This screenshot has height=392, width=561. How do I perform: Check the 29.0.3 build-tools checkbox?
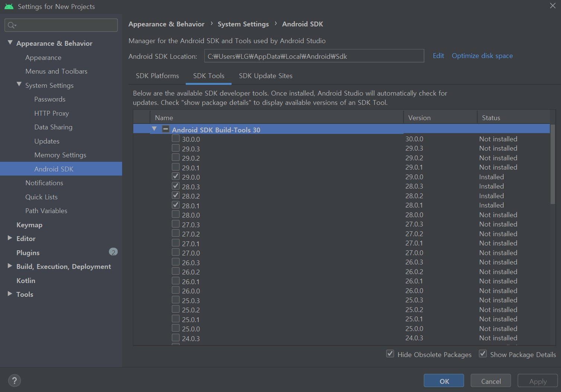176,148
